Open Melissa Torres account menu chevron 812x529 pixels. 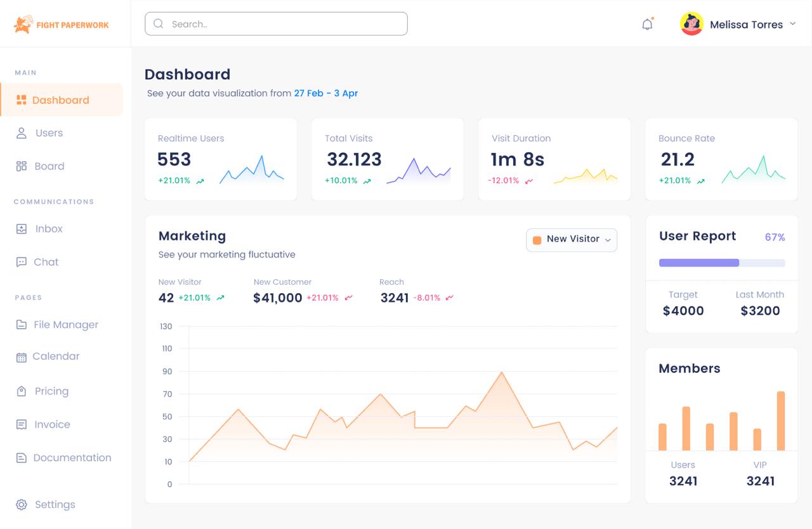click(792, 24)
